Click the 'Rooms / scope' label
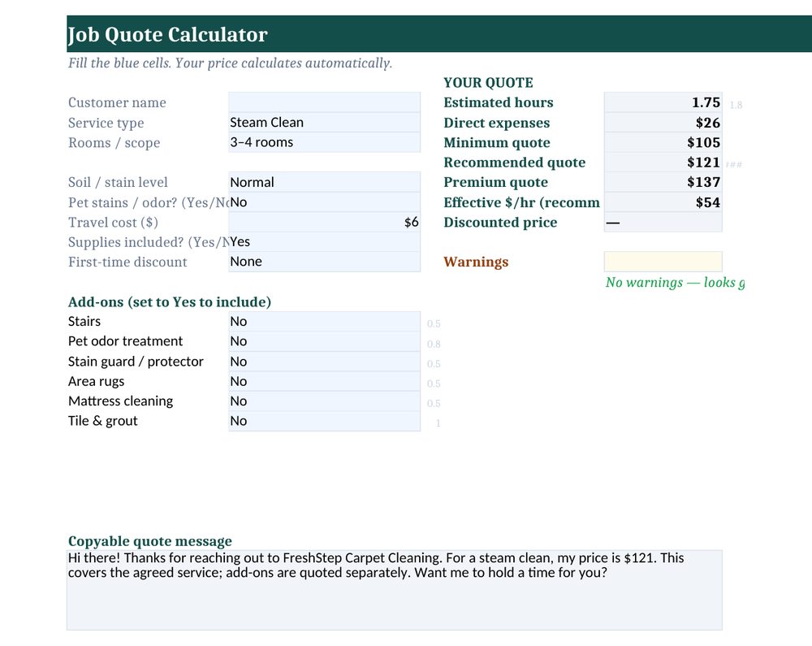 pos(114,143)
